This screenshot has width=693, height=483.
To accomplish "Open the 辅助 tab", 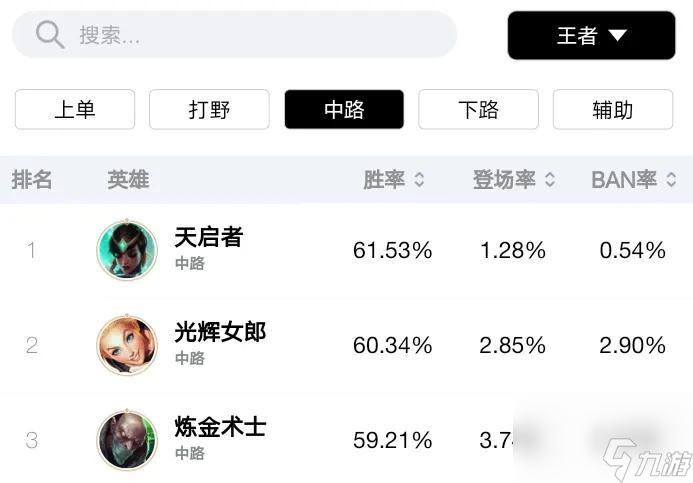I will (613, 109).
